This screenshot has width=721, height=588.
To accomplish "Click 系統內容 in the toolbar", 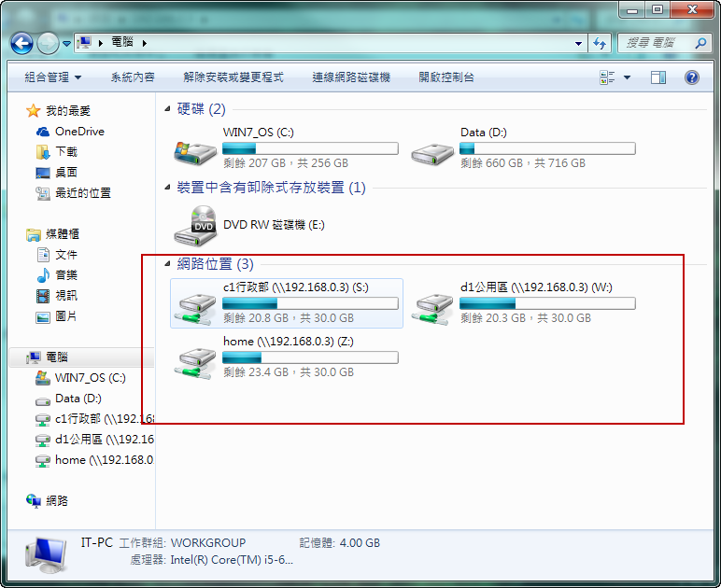I will [133, 77].
